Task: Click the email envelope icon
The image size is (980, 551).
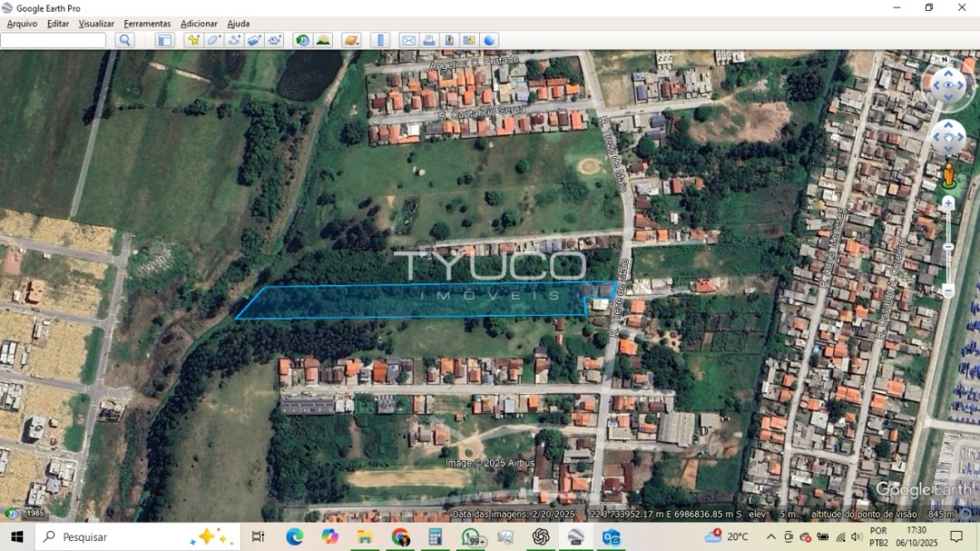Action: [x=408, y=40]
